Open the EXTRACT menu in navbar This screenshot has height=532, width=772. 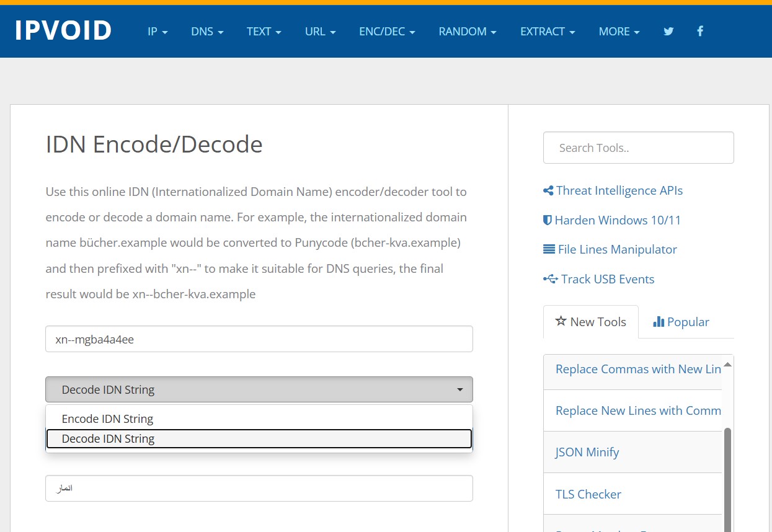tap(548, 32)
